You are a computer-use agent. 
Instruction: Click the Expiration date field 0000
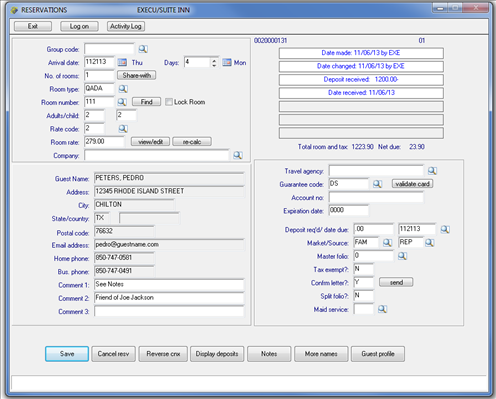(349, 211)
